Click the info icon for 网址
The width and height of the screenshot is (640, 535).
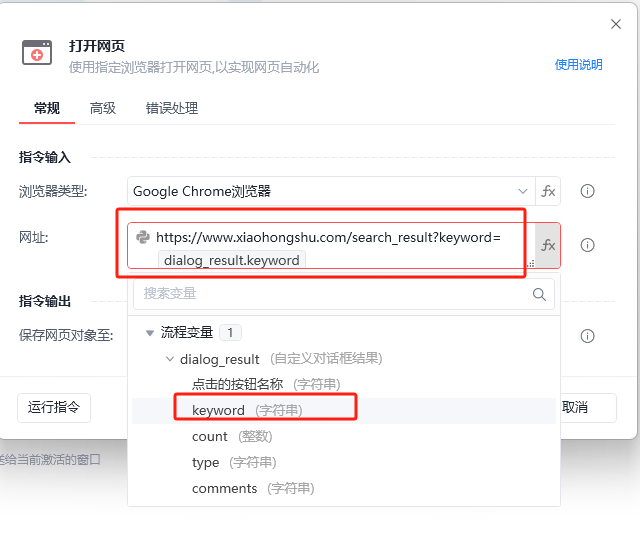click(x=587, y=245)
